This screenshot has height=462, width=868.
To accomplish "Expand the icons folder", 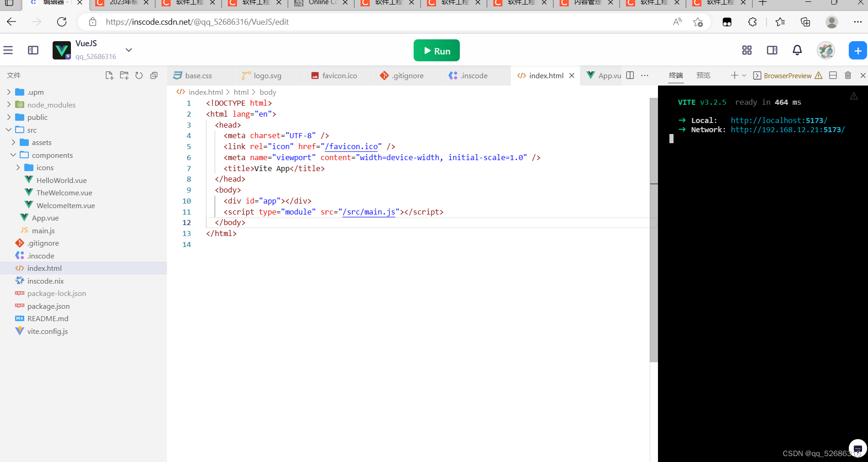I will [18, 167].
